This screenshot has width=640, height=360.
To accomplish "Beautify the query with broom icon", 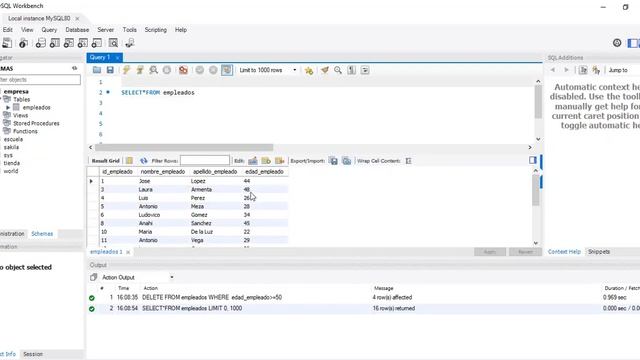I will click(324, 70).
